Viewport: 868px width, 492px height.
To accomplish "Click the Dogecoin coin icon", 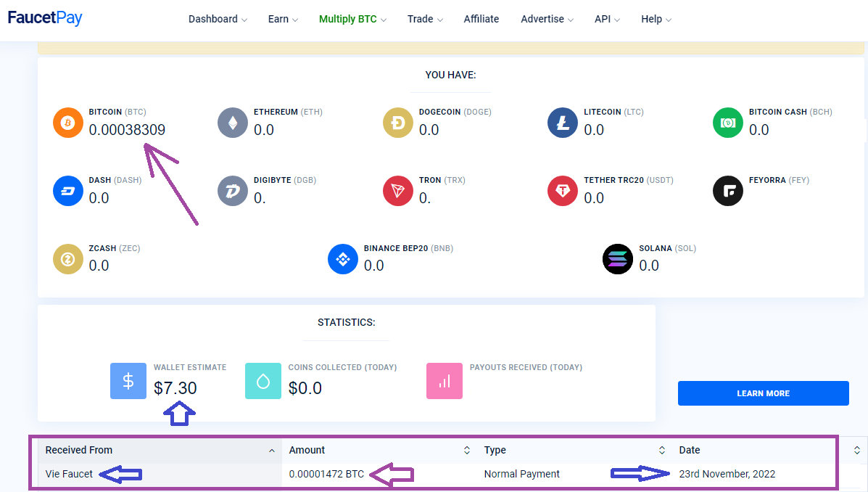I will tap(397, 123).
